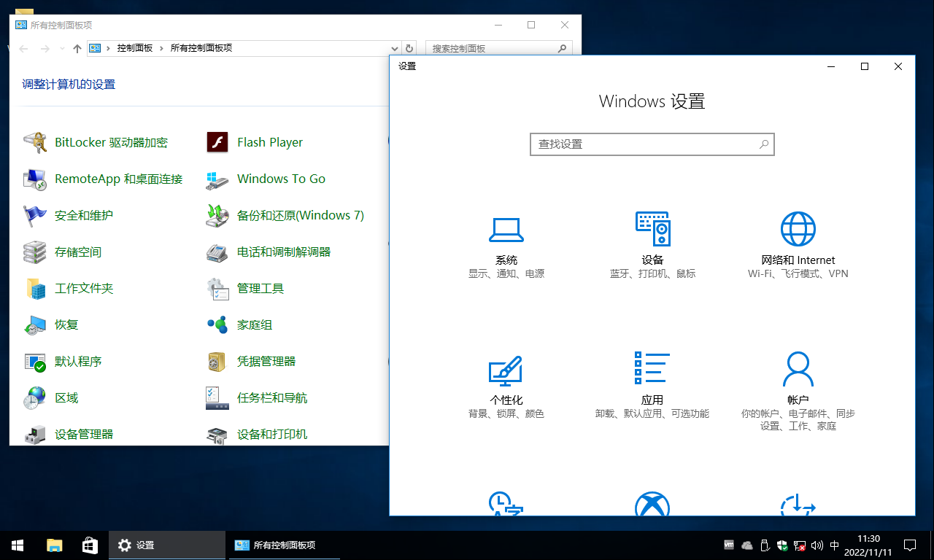Image resolution: width=934 pixels, height=560 pixels.
Task: Switch the 中 input method indicator
Action: coord(835,545)
